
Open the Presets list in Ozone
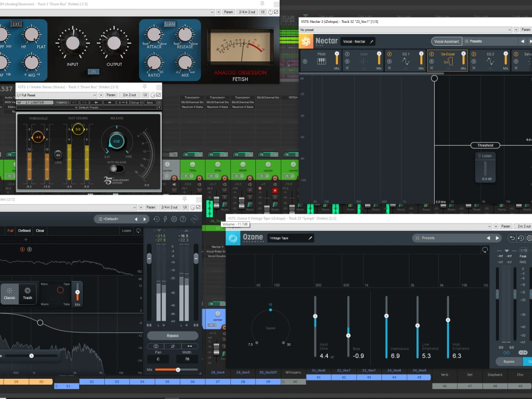[428, 238]
